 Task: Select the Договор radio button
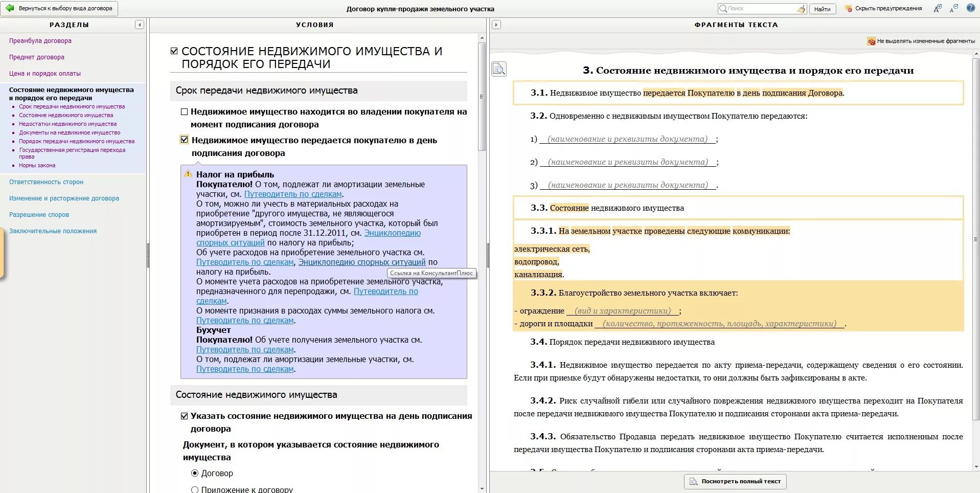click(x=195, y=473)
